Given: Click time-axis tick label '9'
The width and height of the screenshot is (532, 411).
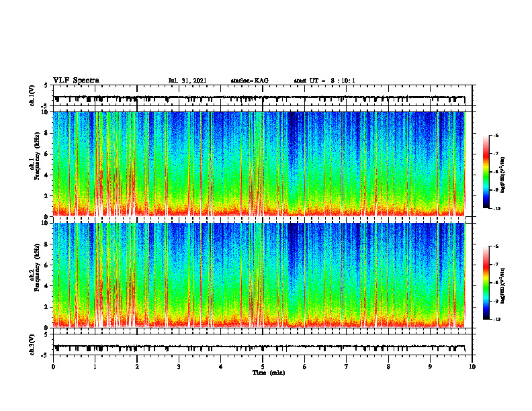Looking at the screenshot, I should click(x=430, y=367).
